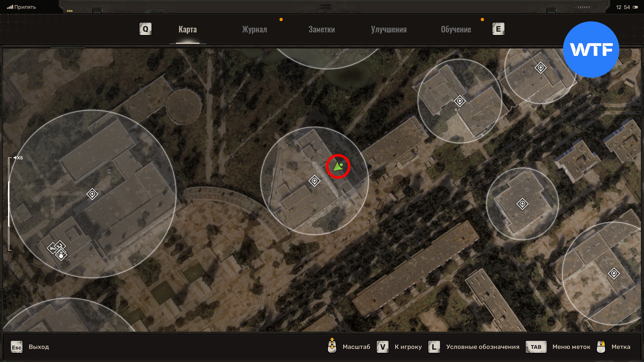The width and height of the screenshot is (644, 362).
Task: Click the green player arrow marker
Action: click(338, 167)
